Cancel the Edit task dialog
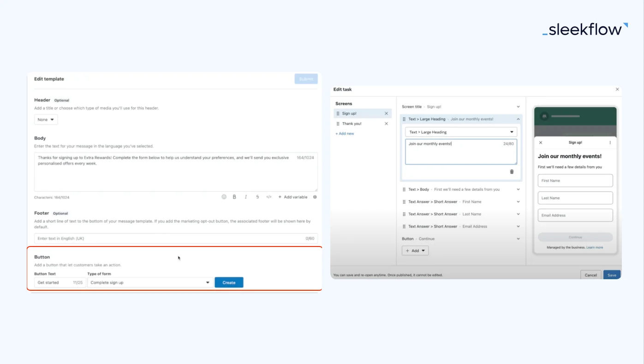This screenshot has height=364, width=644. pyautogui.click(x=591, y=275)
